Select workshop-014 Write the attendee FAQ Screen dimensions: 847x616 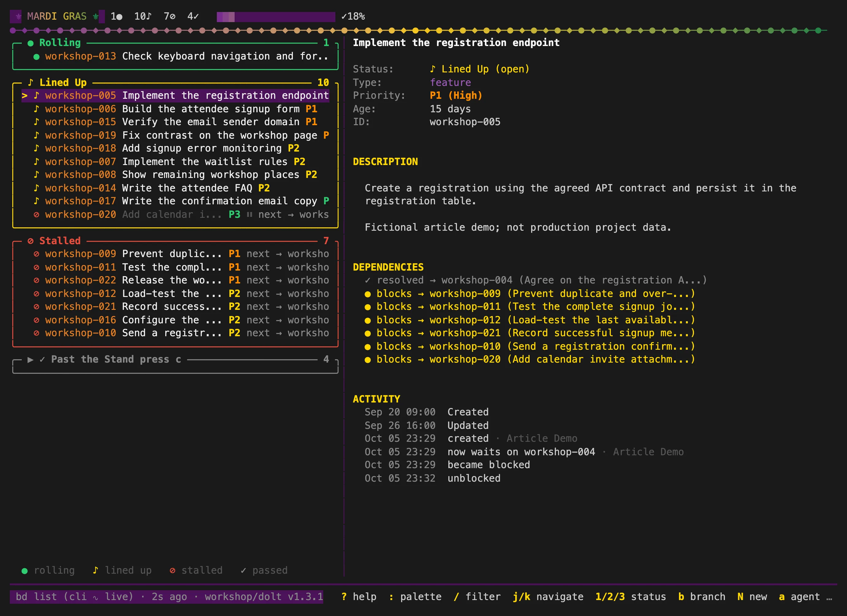point(175,188)
